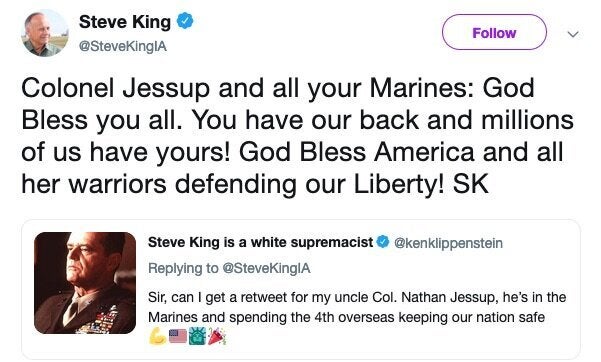Image resolution: width=601 pixels, height=362 pixels.
Task: Open the @kenklippenstein handle
Action: click(448, 243)
